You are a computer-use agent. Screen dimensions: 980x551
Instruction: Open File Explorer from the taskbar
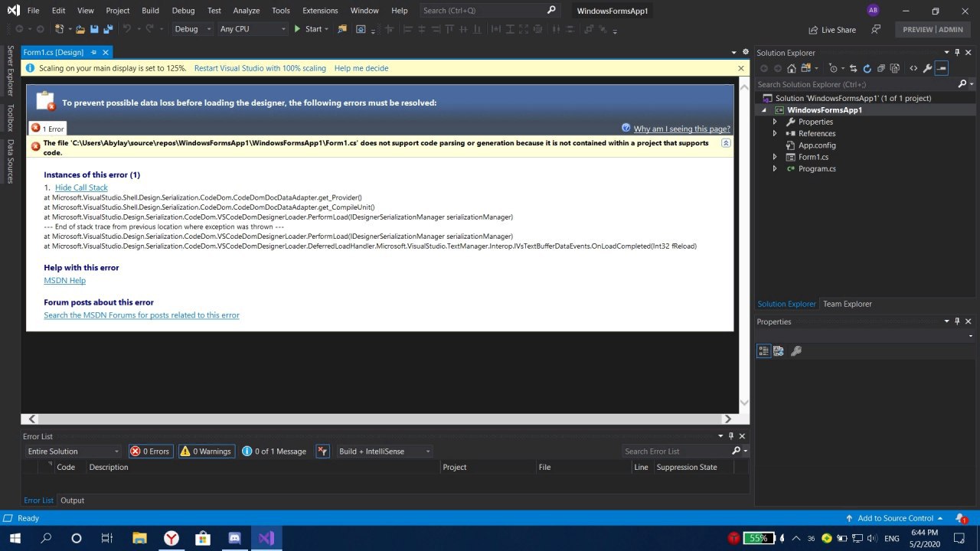point(139,538)
